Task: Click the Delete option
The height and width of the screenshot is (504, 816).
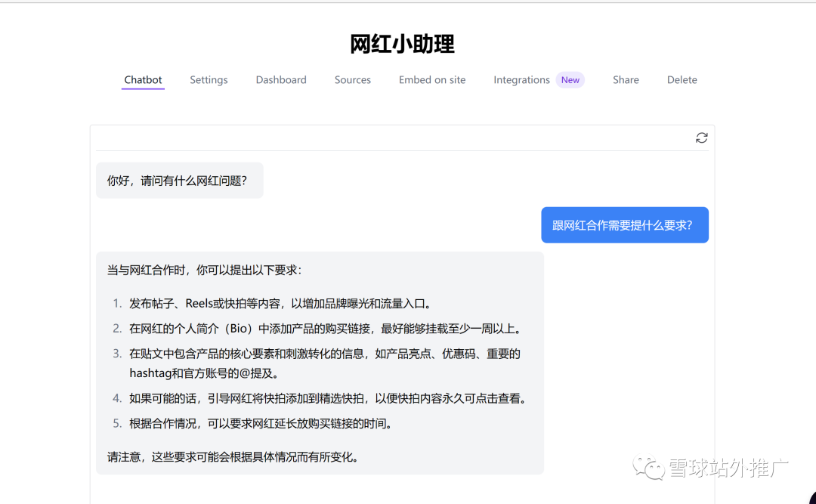Action: (682, 79)
